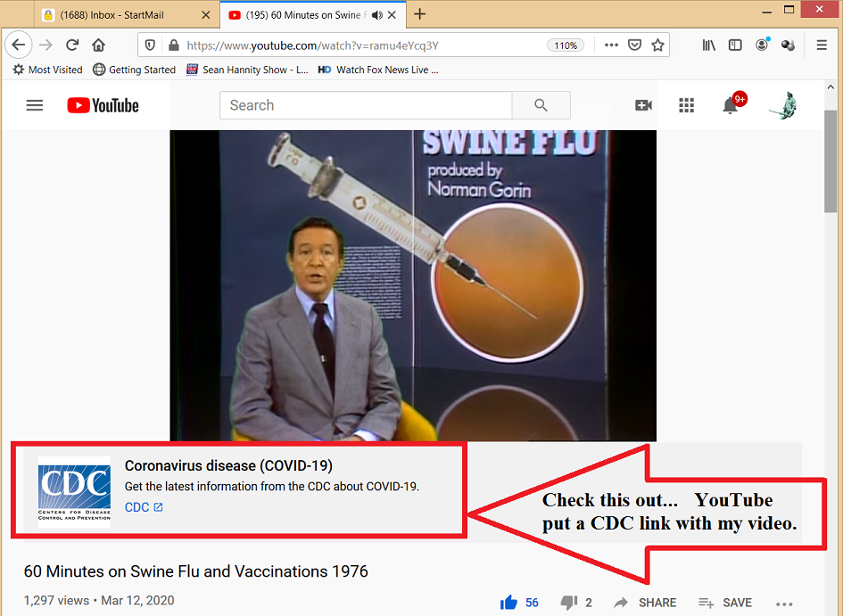The image size is (843, 616).
Task: Open Watch Fox News Live bookmark
Action: [378, 70]
